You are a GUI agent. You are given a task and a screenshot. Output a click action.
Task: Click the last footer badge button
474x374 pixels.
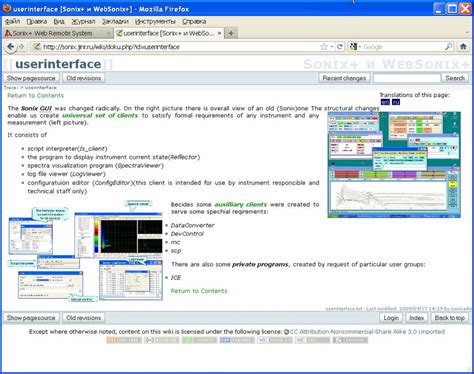pos(350,340)
